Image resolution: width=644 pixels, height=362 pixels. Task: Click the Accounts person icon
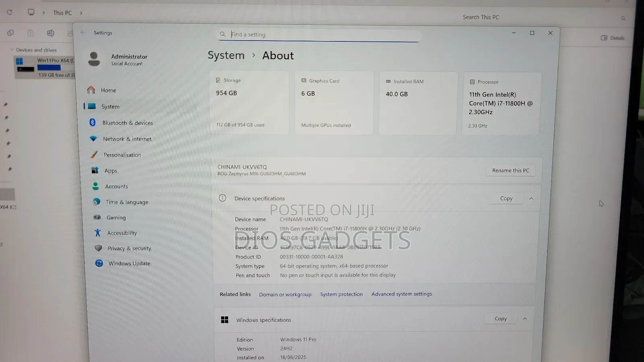pyautogui.click(x=95, y=186)
